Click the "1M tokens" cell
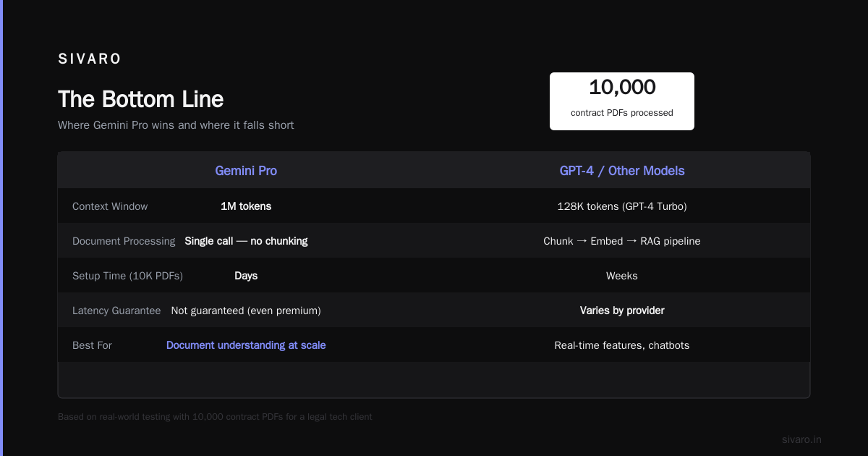Viewport: 868px width, 456px height. click(246, 206)
